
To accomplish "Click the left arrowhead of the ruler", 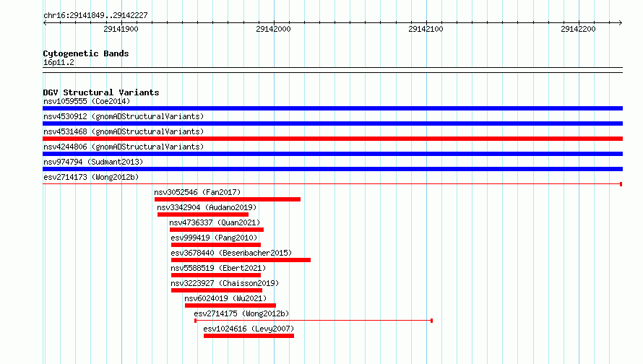I will 45,22.
